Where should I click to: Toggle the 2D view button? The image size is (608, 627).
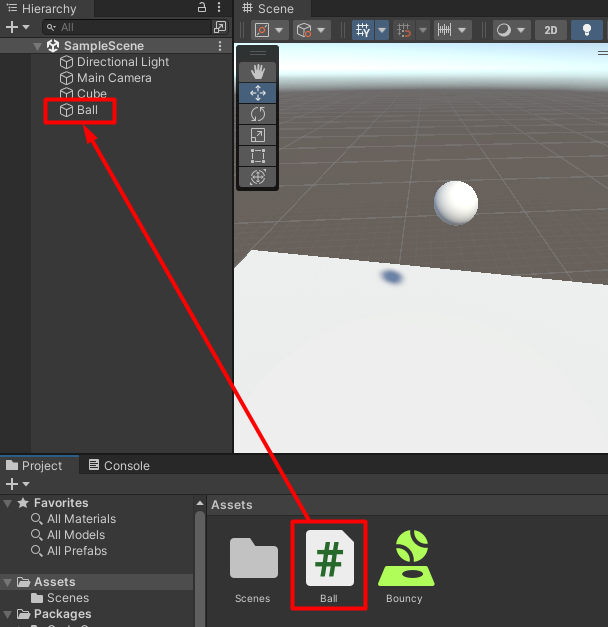click(x=550, y=30)
